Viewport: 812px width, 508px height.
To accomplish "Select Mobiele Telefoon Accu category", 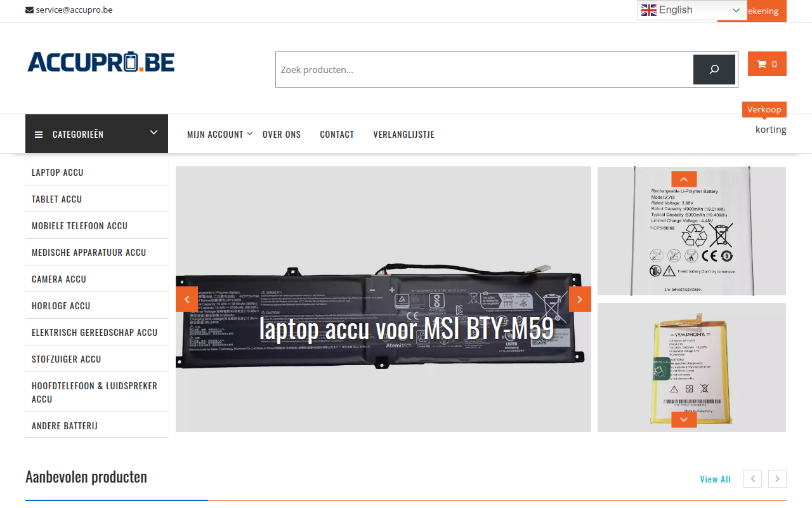I will pyautogui.click(x=96, y=225).
